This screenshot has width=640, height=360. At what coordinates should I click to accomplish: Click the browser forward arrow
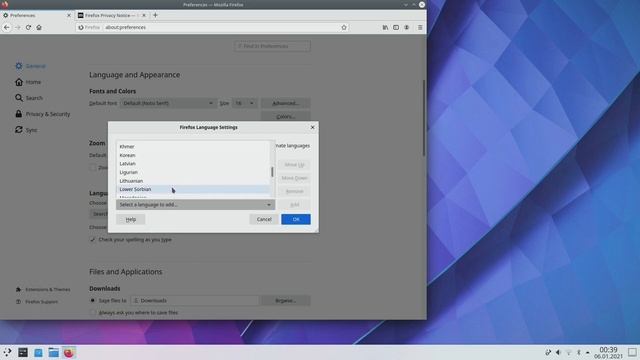point(18,27)
